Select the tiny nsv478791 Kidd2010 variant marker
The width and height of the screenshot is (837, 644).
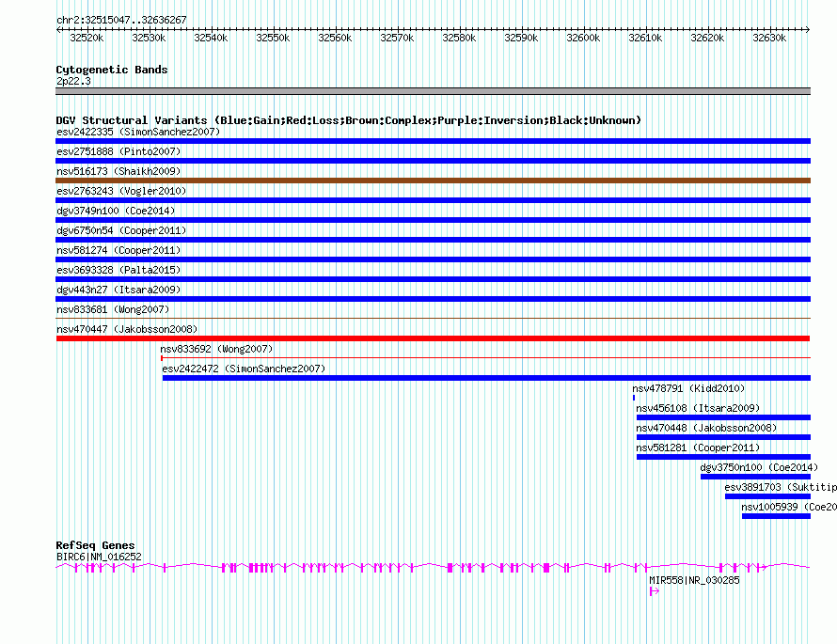(634, 398)
